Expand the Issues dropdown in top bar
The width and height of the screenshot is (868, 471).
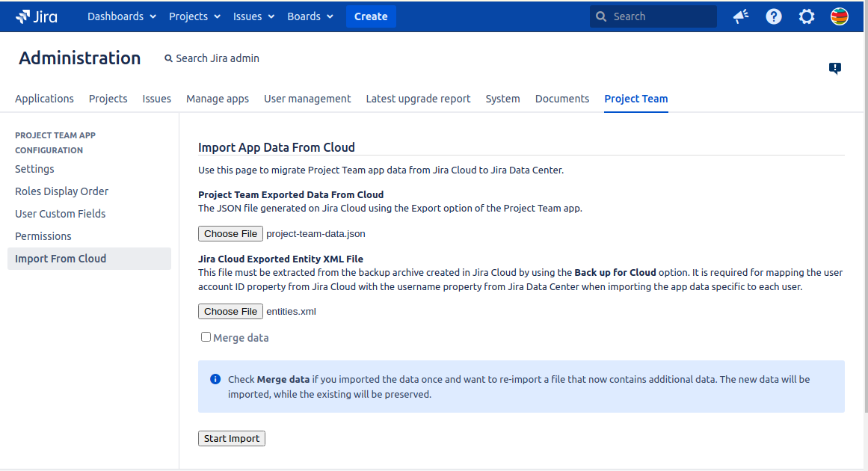coord(253,16)
